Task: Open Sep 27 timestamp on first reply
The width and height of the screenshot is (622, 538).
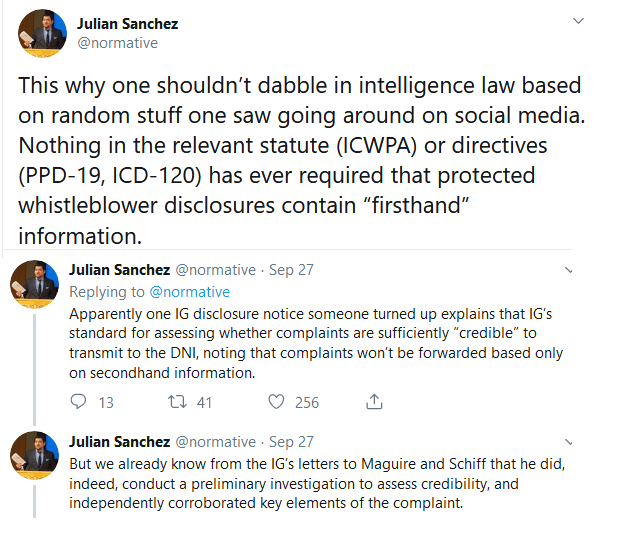Action: [x=291, y=270]
